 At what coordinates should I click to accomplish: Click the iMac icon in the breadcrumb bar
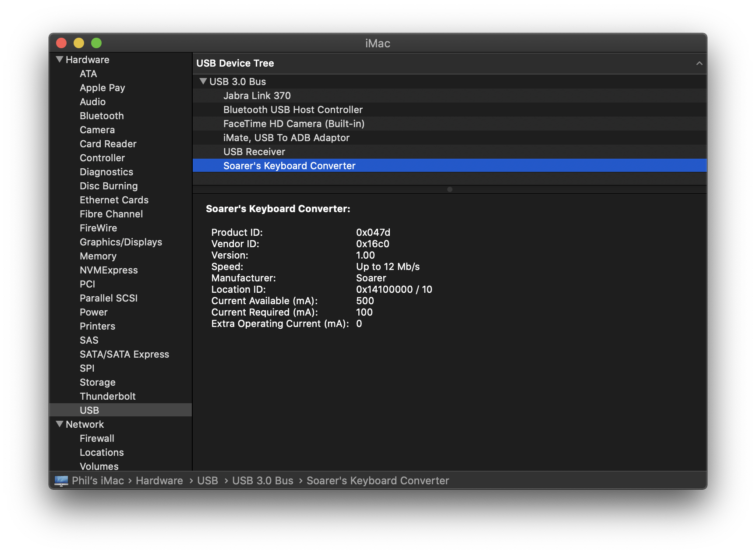61,481
